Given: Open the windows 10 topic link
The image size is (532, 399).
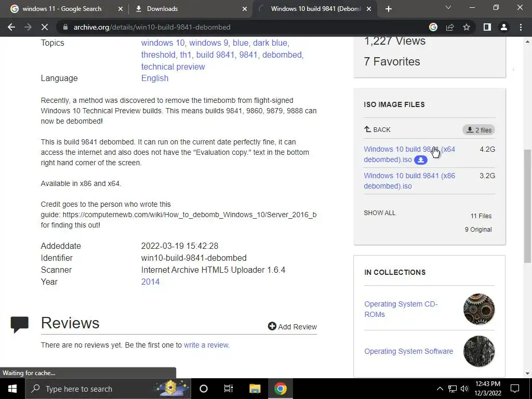Looking at the screenshot, I should click(163, 43).
